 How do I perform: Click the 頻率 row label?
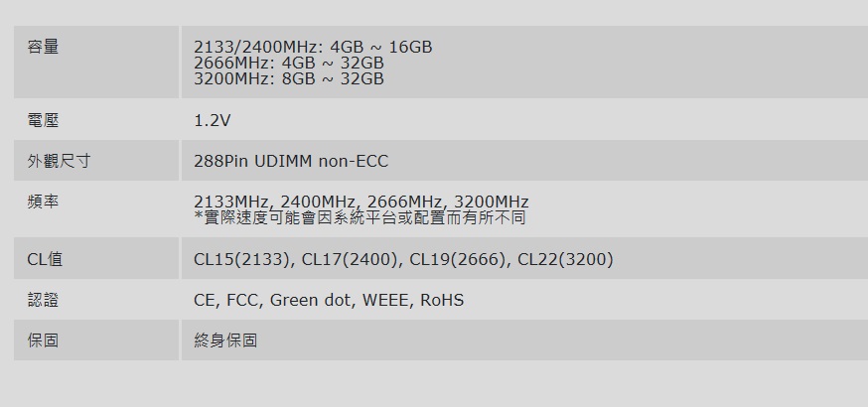(43, 202)
